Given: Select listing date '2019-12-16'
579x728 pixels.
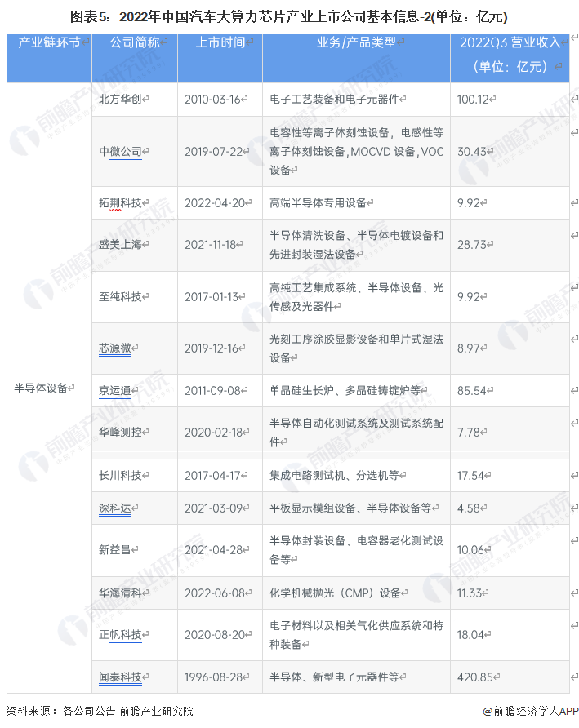Looking at the screenshot, I should pos(212,348).
